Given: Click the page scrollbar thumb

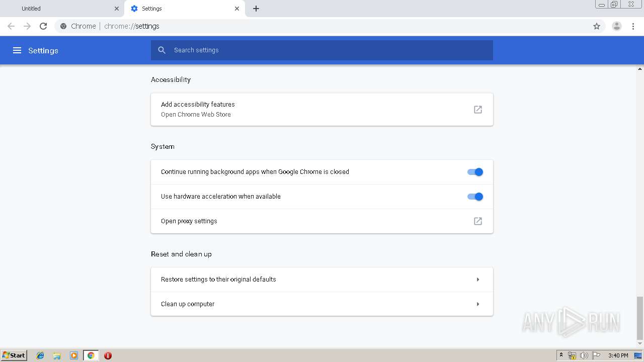Looking at the screenshot, I should click(640, 318).
